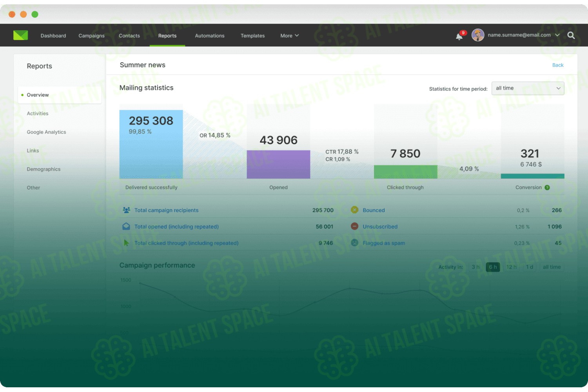Open Other in the sidebar
This screenshot has width=588, height=392.
pos(33,188)
